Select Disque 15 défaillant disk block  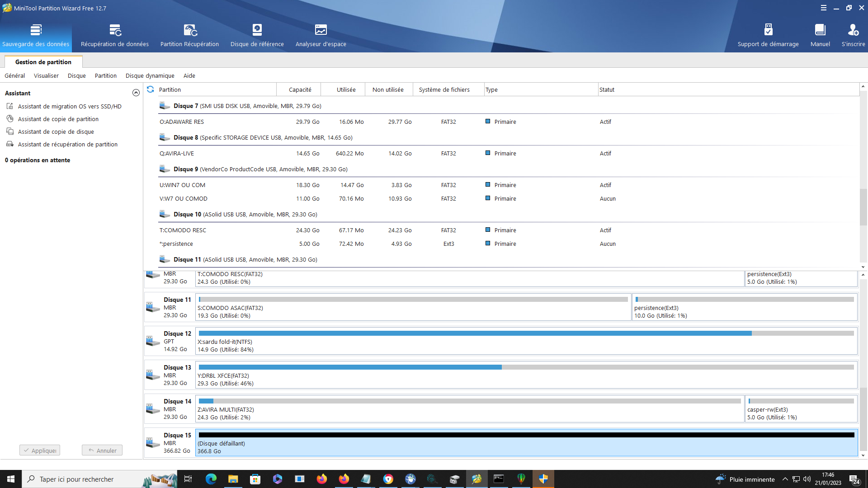tap(526, 443)
